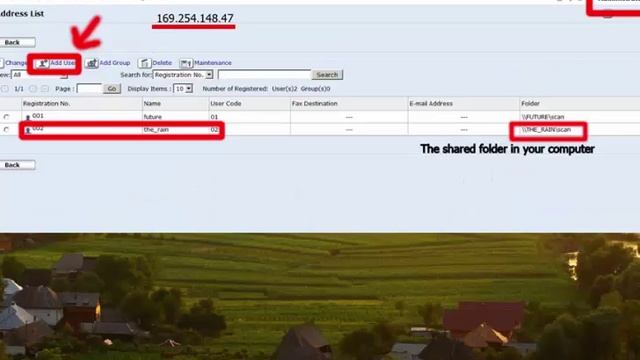Click the Delete link
Image resolution: width=640 pixels, height=360 pixels.
[162, 63]
